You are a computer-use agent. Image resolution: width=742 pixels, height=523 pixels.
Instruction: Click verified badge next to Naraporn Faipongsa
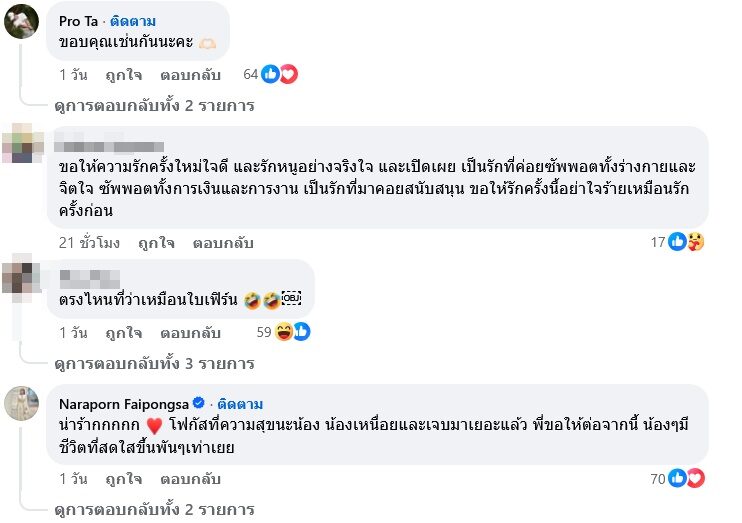[x=199, y=403]
